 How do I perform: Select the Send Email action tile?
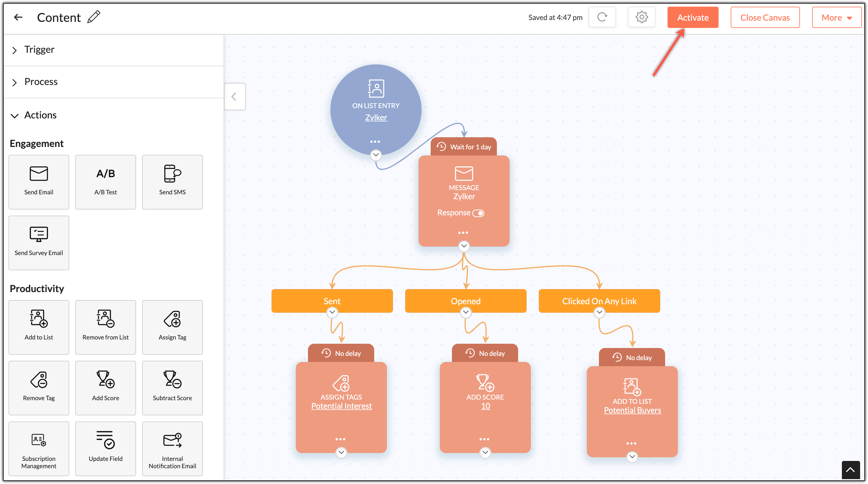point(39,182)
